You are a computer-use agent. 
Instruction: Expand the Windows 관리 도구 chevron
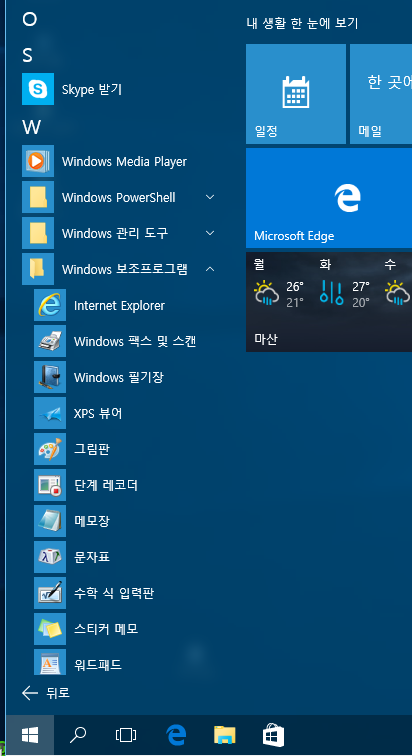pos(210,233)
